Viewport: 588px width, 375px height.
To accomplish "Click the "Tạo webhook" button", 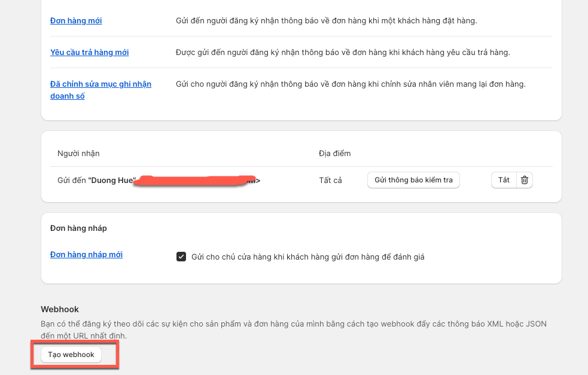I will tap(71, 355).
